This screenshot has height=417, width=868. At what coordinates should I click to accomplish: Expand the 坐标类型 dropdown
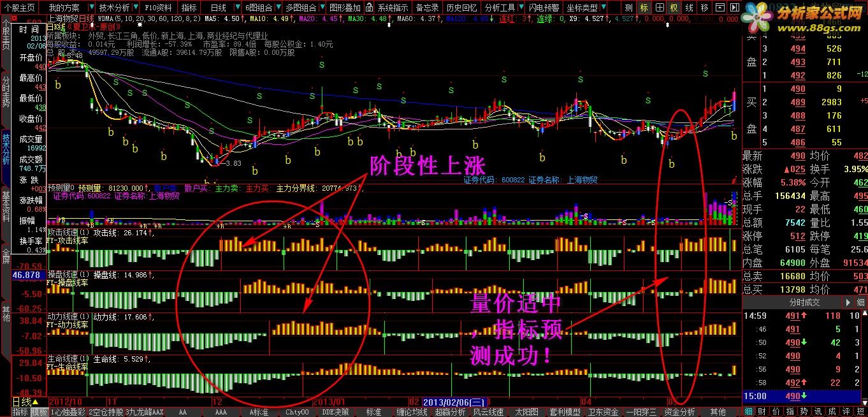pyautogui.click(x=584, y=8)
